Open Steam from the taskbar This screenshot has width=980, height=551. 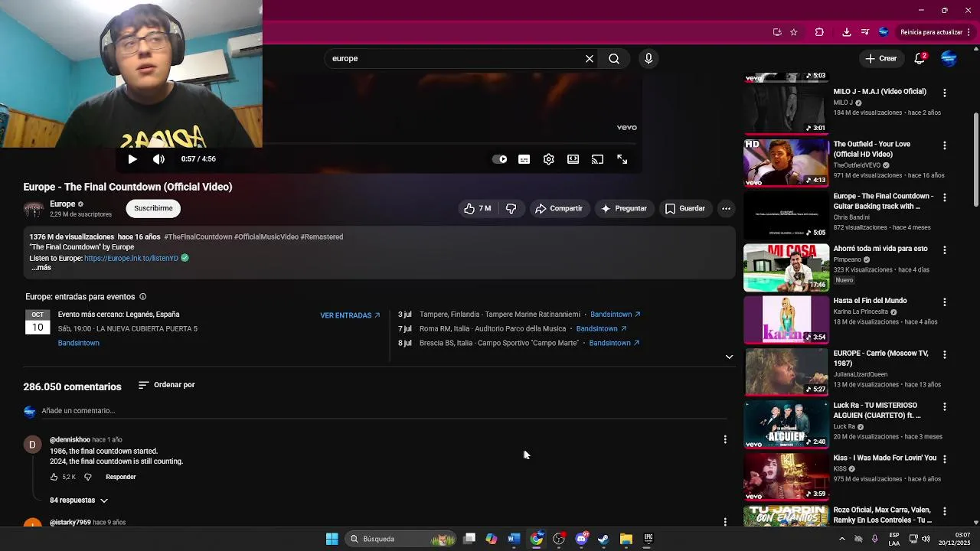[603, 539]
